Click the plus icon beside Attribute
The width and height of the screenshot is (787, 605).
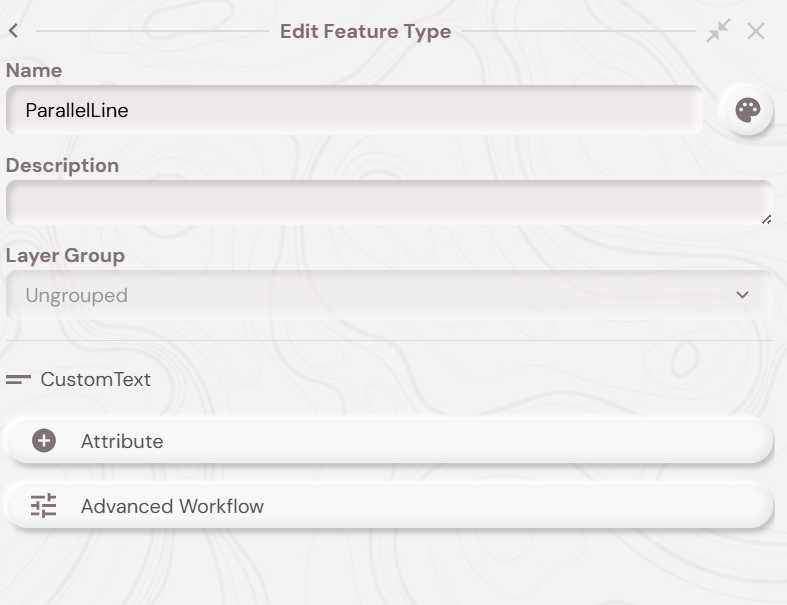point(44,441)
